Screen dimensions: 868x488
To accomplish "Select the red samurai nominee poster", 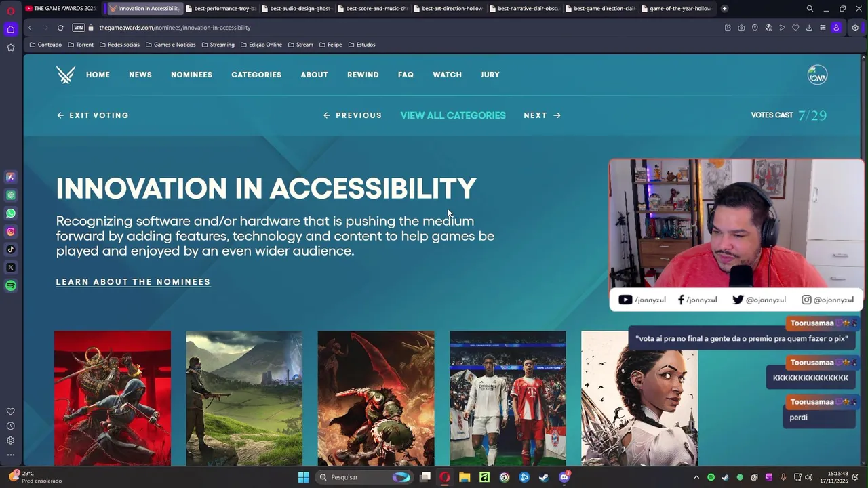I will click(113, 399).
